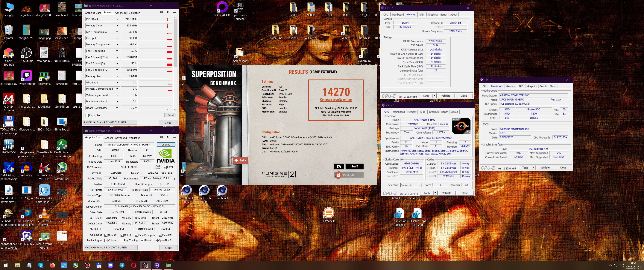The width and height of the screenshot is (644, 270).
Task: Click Discord icon in the taskbar
Action: [x=110, y=265]
